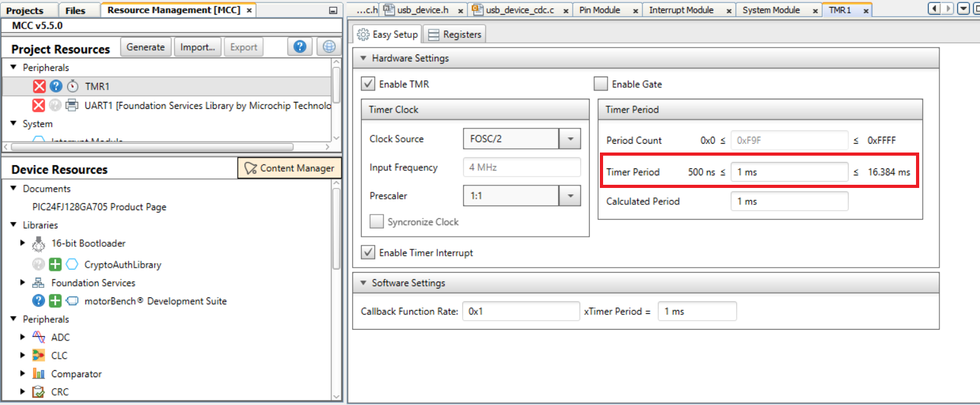Open motorBench help via blue question icon
Viewport: 980px width, 405px height.
click(x=39, y=301)
